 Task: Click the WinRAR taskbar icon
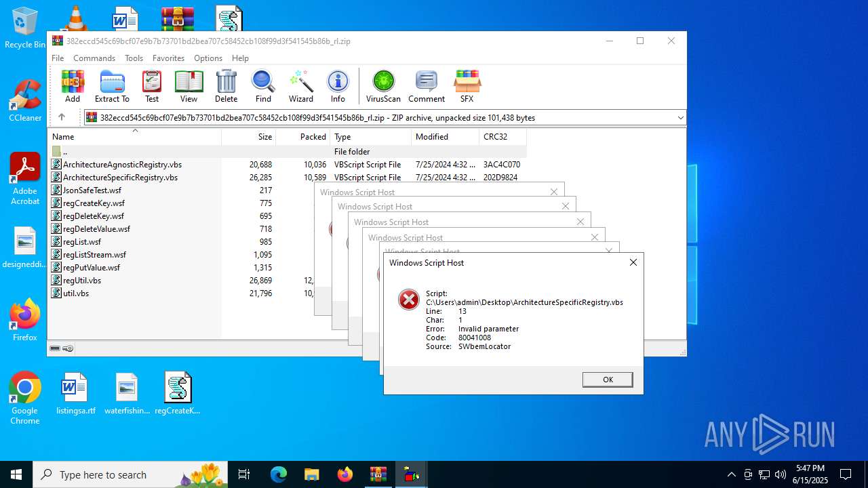click(x=378, y=474)
